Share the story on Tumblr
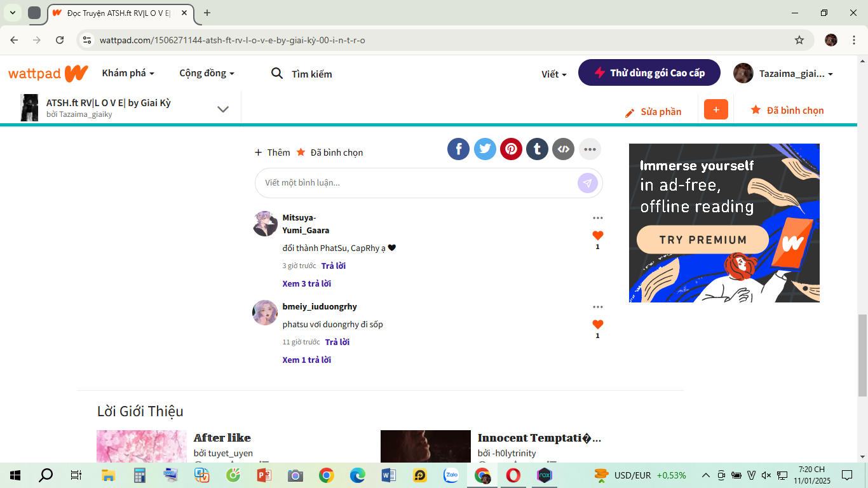This screenshot has height=488, width=868. coord(537,149)
